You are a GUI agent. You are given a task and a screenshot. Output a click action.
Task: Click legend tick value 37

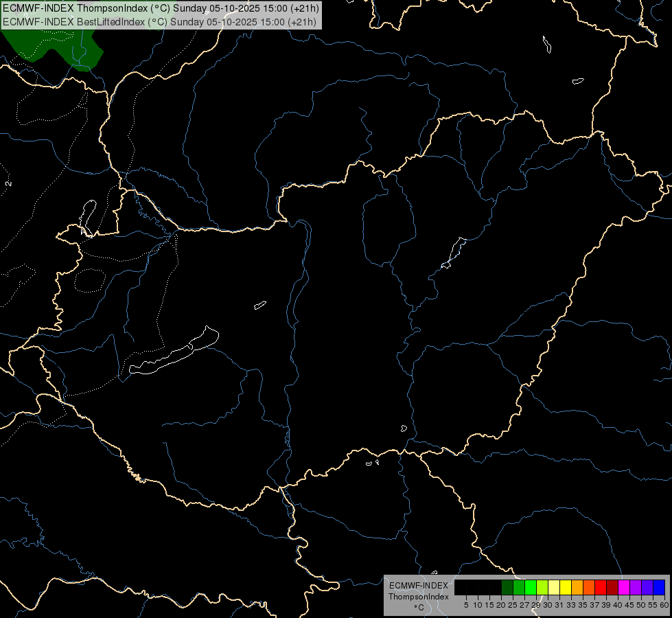pyautogui.click(x=595, y=605)
